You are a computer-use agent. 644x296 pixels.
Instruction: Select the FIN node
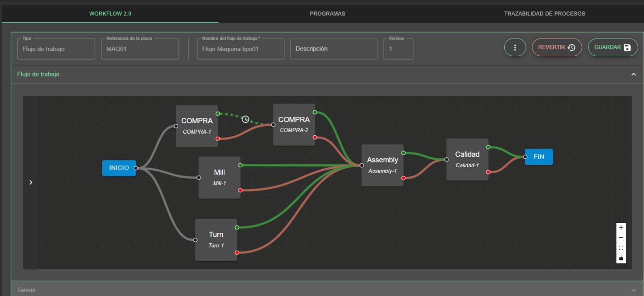539,156
